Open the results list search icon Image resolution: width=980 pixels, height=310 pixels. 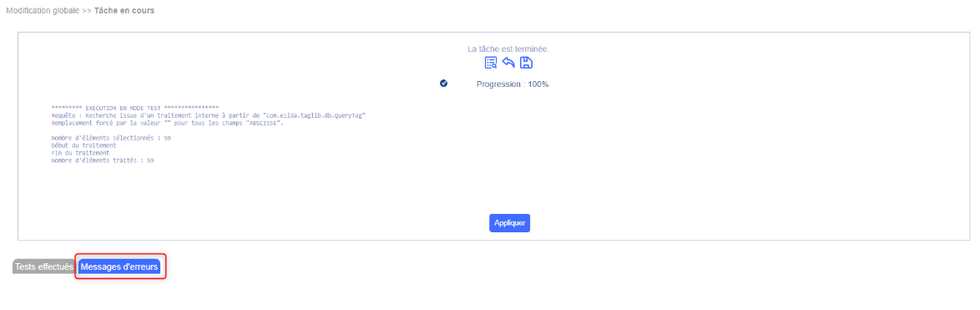(491, 63)
